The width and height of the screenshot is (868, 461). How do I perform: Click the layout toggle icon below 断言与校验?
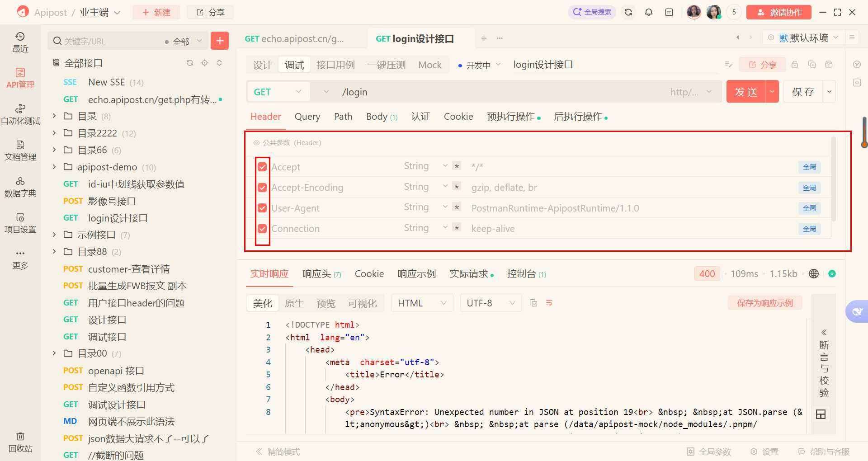pos(821,414)
